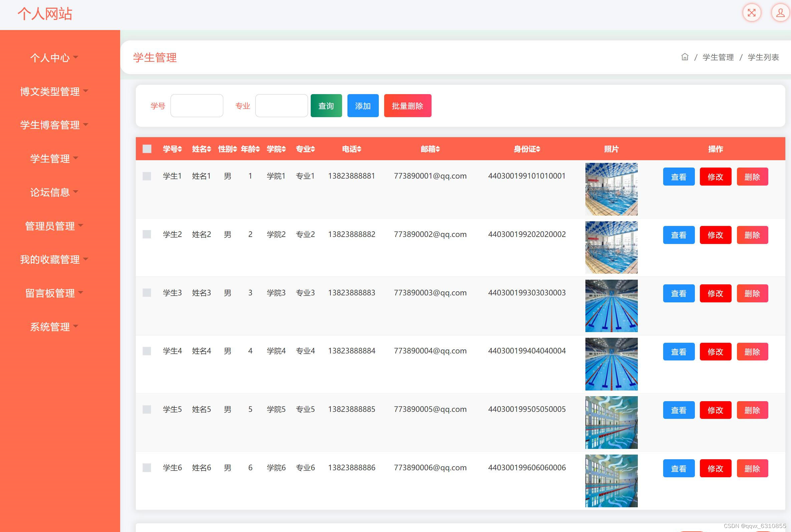This screenshot has height=532, width=791.
Task: Sort by 身份证 column sort icon
Action: pyautogui.click(x=538, y=149)
